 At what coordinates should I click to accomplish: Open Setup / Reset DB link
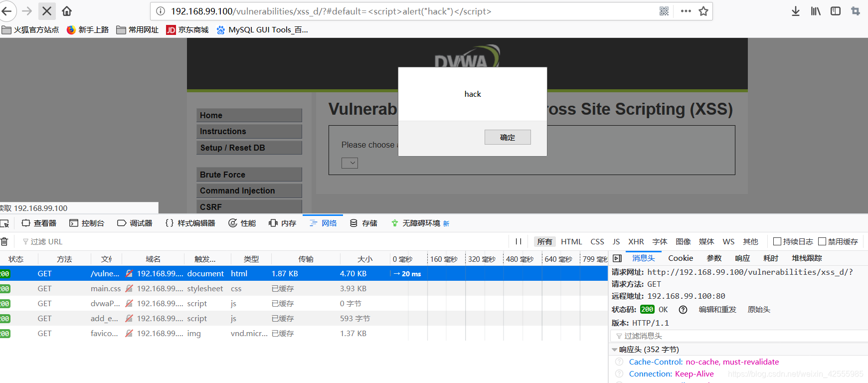[249, 148]
